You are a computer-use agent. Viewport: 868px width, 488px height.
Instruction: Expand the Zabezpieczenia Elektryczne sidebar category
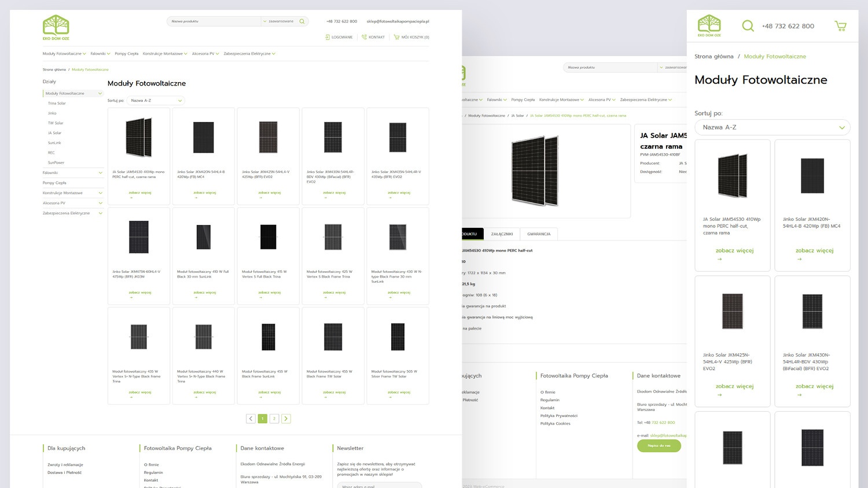[100, 213]
